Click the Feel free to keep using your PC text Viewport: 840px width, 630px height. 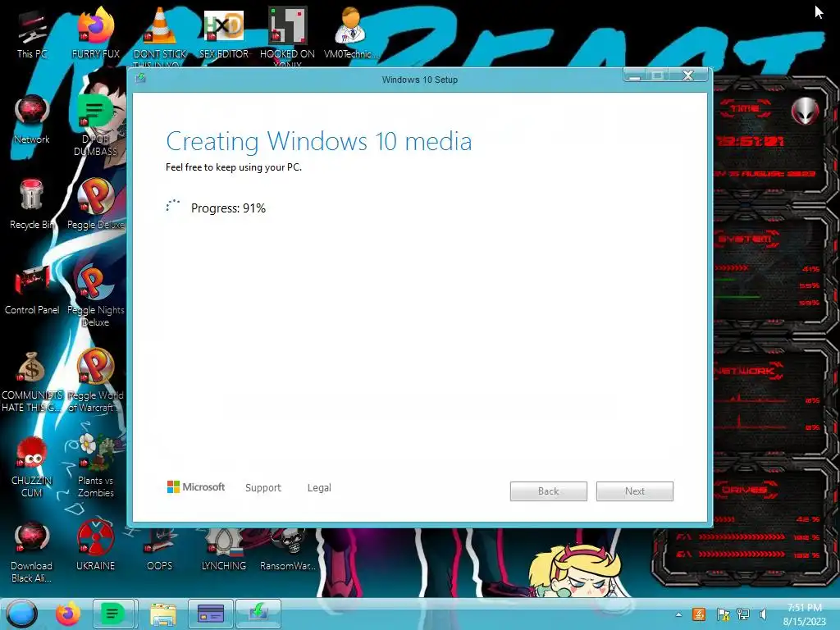coord(234,167)
